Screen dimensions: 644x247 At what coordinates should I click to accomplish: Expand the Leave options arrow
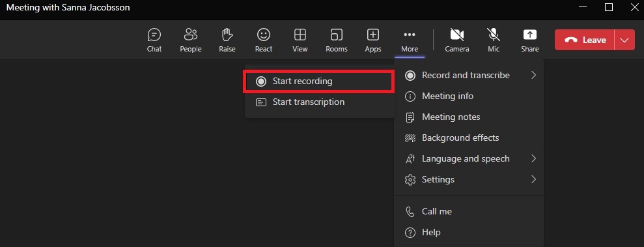(x=624, y=40)
